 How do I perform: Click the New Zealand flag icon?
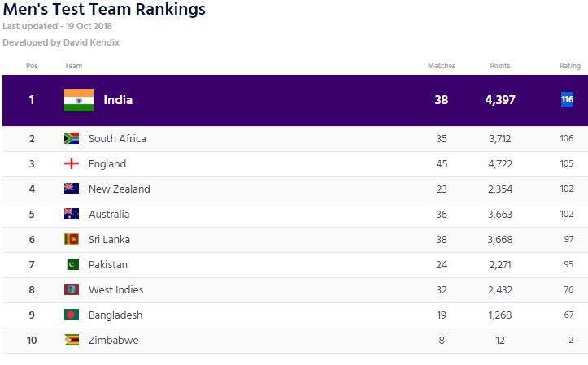pyautogui.click(x=72, y=189)
